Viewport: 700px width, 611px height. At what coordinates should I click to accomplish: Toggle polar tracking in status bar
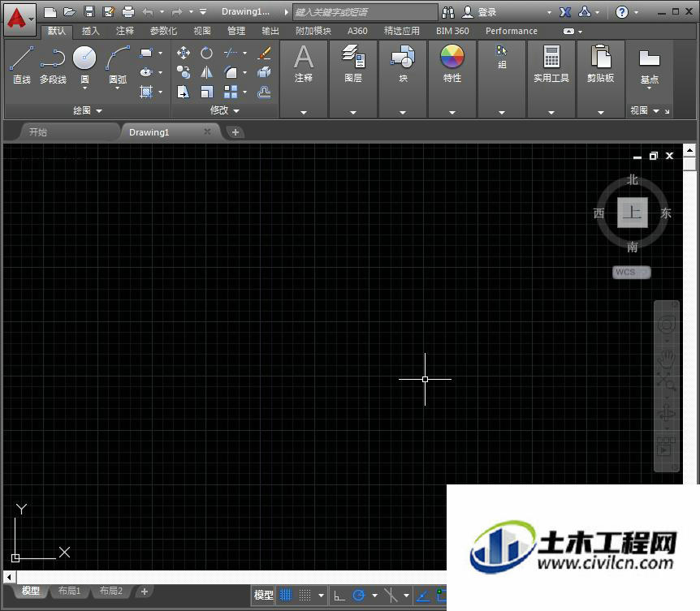click(359, 595)
